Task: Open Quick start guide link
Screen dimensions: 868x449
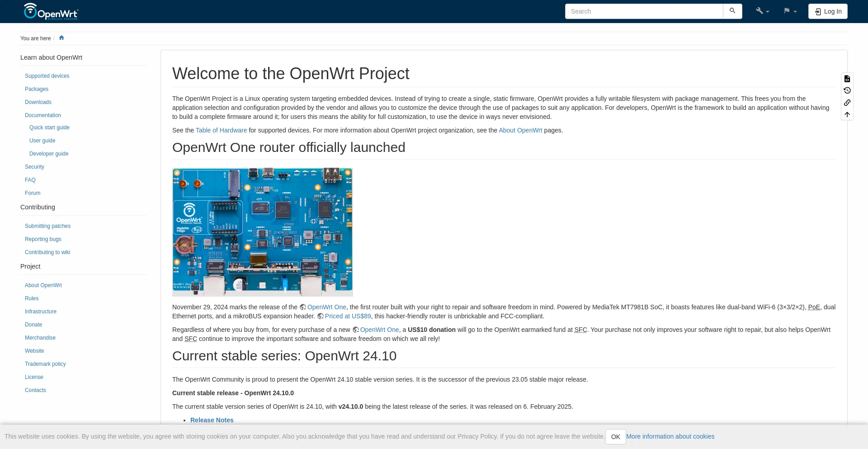Action: (x=49, y=128)
